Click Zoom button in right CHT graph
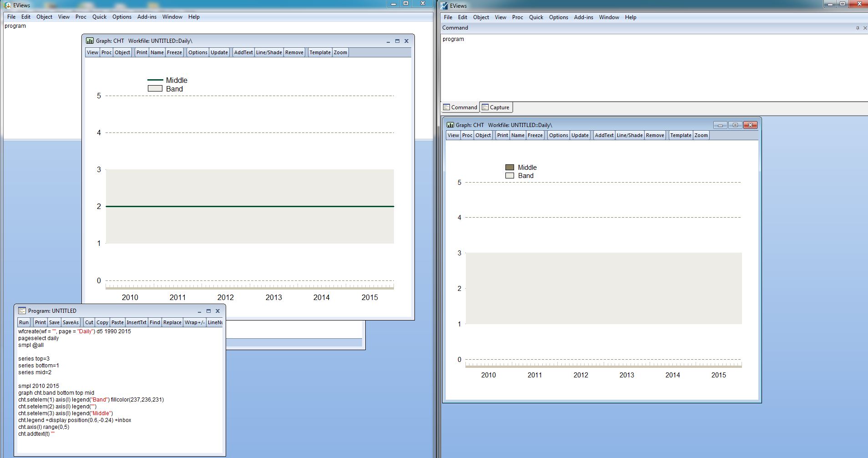The width and height of the screenshot is (868, 458). click(x=701, y=135)
